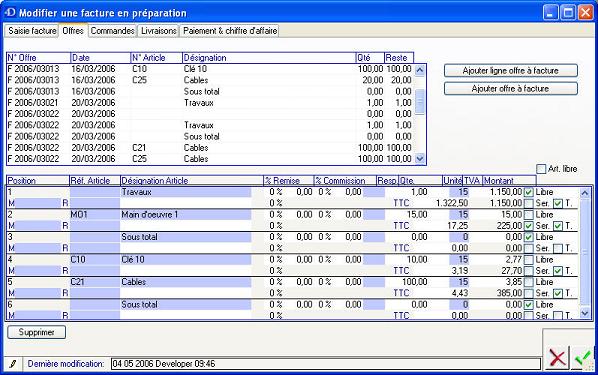Click Reste column header
This screenshot has width=598, height=375.
(399, 58)
